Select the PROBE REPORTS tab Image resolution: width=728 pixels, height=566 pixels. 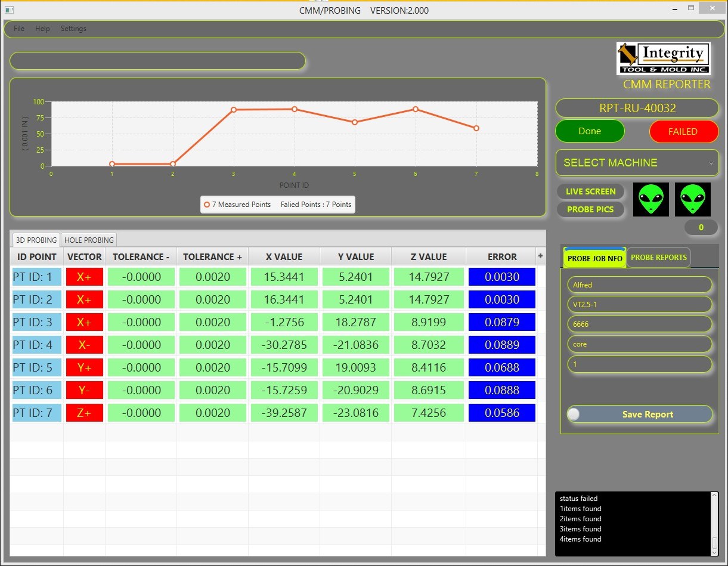(659, 258)
